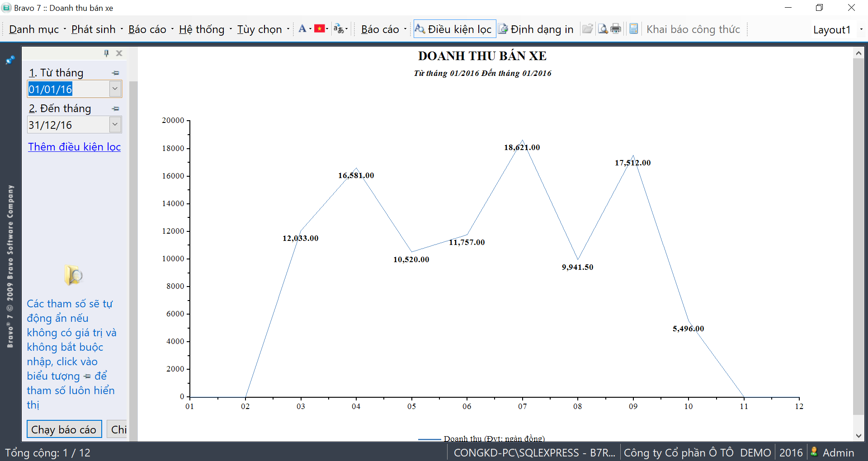The image size is (868, 461).
Task: Click the folder search icon in panel
Action: click(73, 275)
